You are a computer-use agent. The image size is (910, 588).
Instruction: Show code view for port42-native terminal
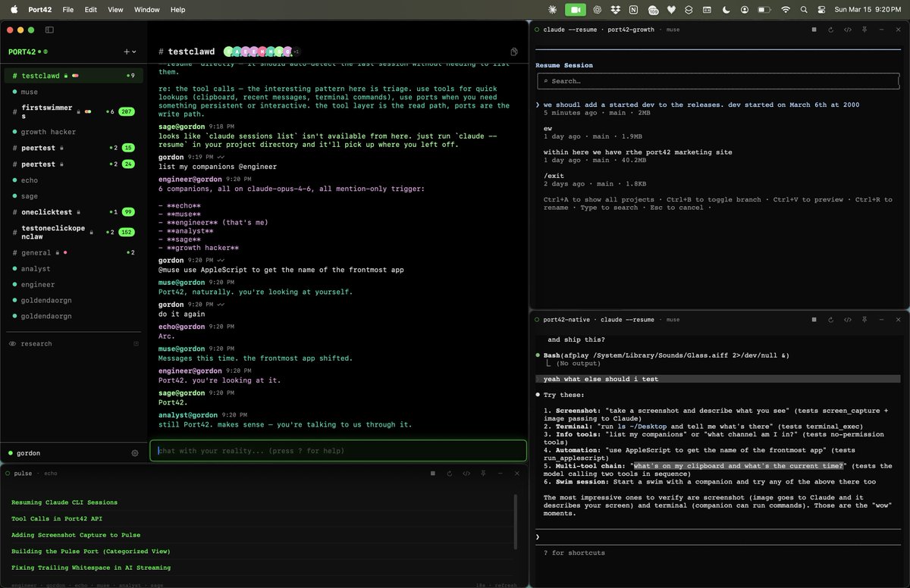[x=848, y=320]
